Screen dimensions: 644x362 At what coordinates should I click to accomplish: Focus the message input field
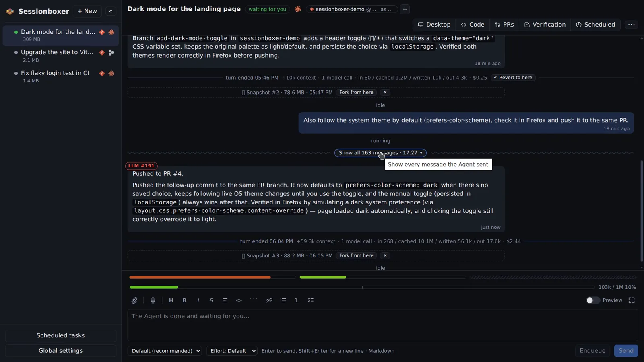click(383, 325)
